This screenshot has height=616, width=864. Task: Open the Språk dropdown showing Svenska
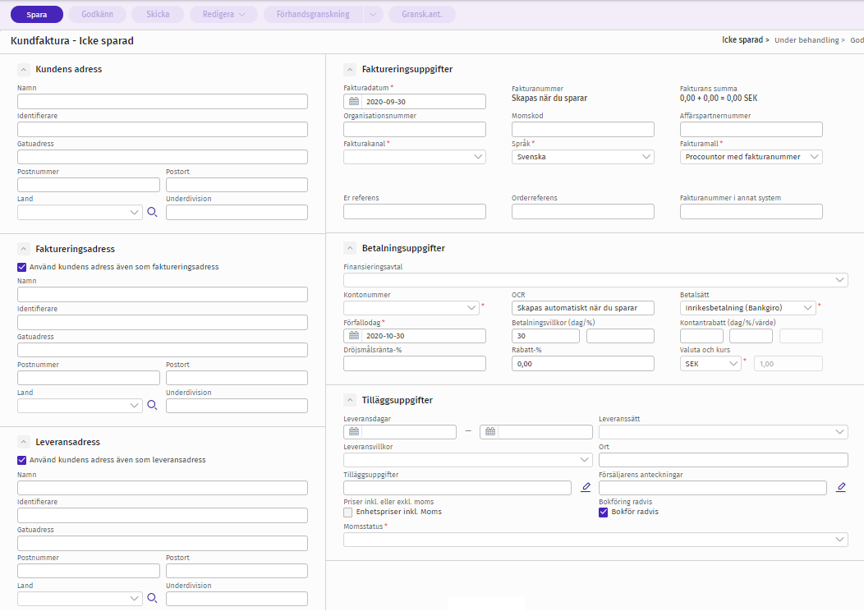coord(583,157)
